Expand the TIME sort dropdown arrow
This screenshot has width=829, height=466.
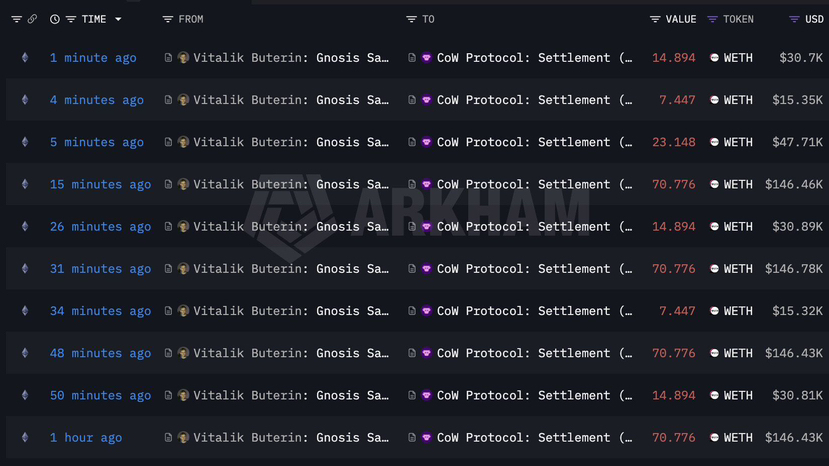click(x=118, y=19)
